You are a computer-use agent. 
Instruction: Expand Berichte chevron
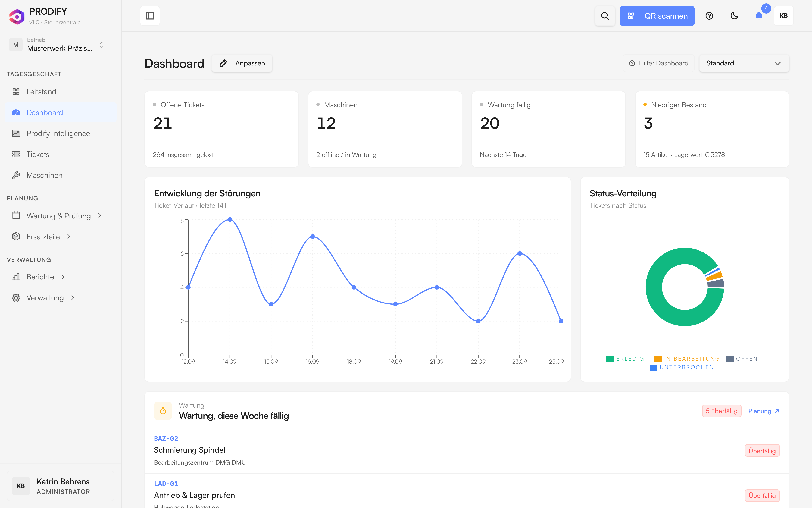[x=63, y=277]
